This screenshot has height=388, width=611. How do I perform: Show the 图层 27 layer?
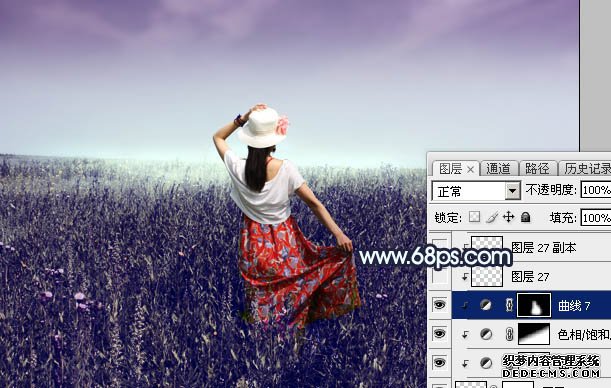coord(440,277)
